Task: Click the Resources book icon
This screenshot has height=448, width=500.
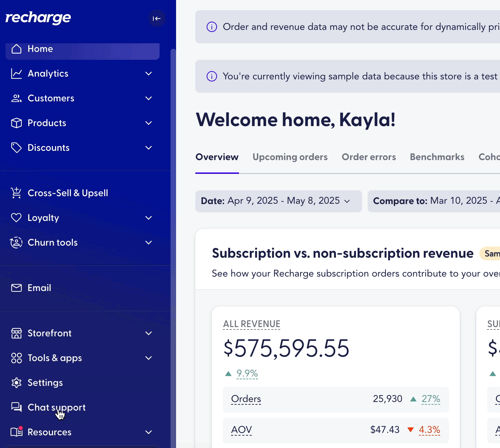Action: [x=17, y=432]
